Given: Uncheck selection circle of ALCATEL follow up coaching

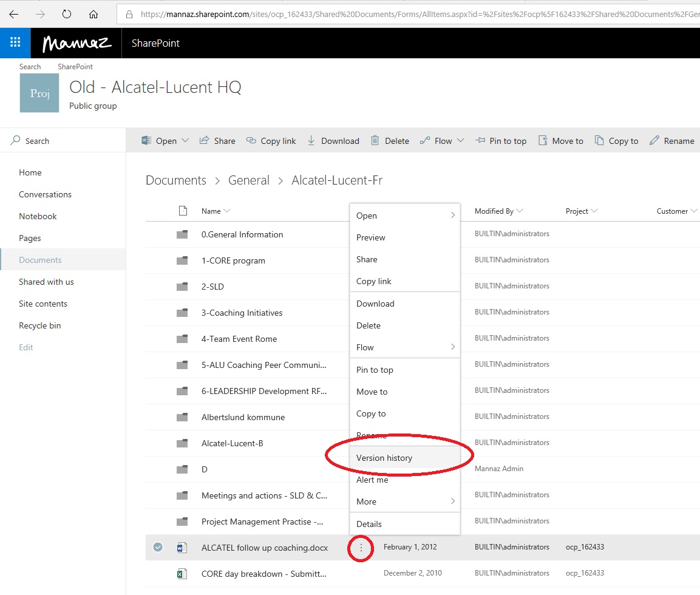Looking at the screenshot, I should (x=158, y=547).
